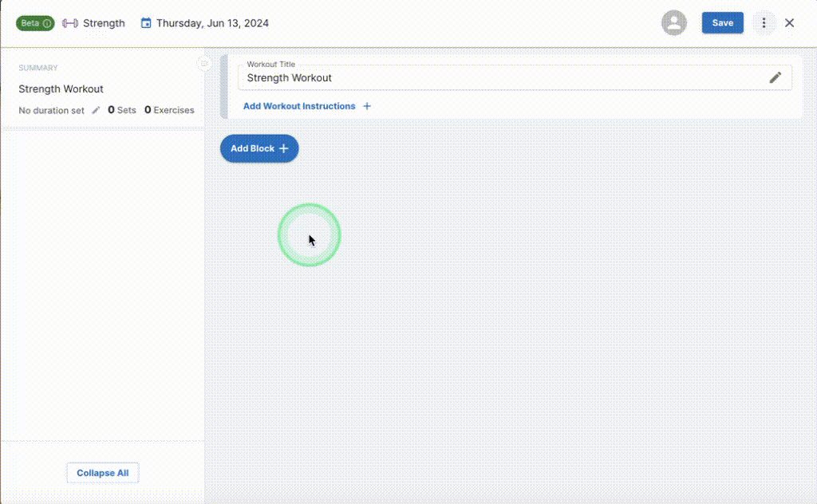Open the calendar icon beside the date

click(145, 23)
